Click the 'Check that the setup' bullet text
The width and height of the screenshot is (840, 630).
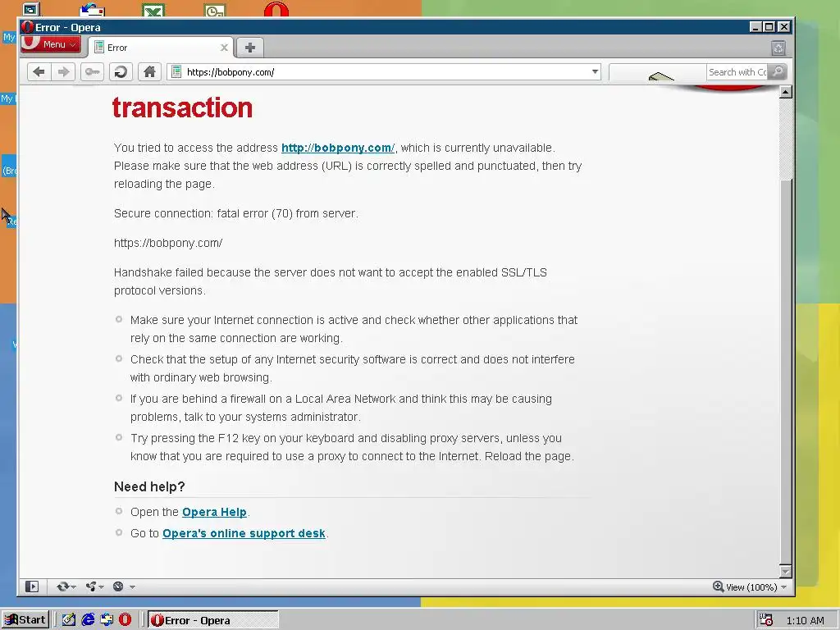pyautogui.click(x=353, y=368)
